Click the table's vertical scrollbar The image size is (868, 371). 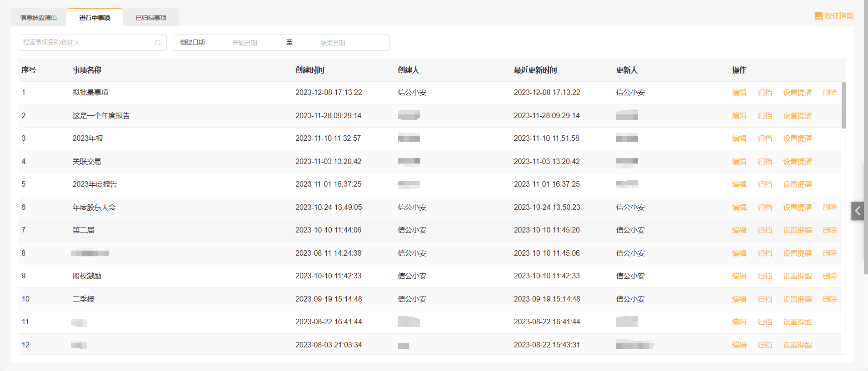[843, 105]
